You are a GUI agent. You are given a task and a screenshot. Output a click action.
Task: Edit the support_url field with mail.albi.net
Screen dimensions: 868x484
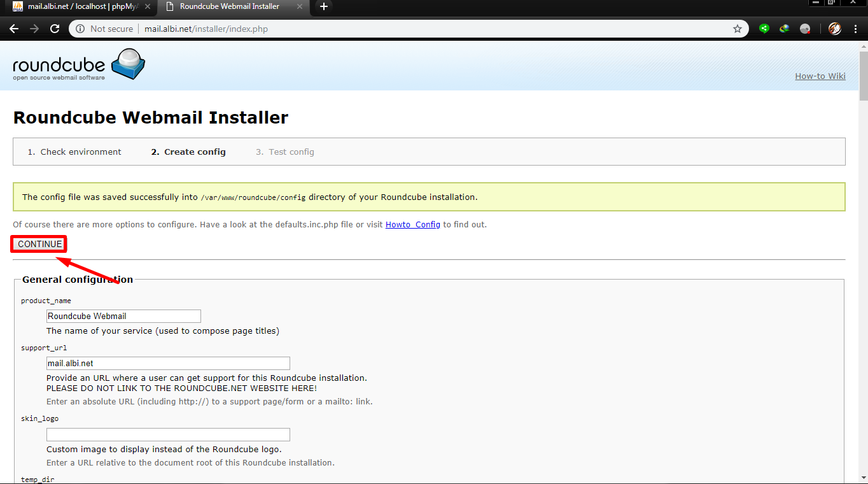pos(168,363)
